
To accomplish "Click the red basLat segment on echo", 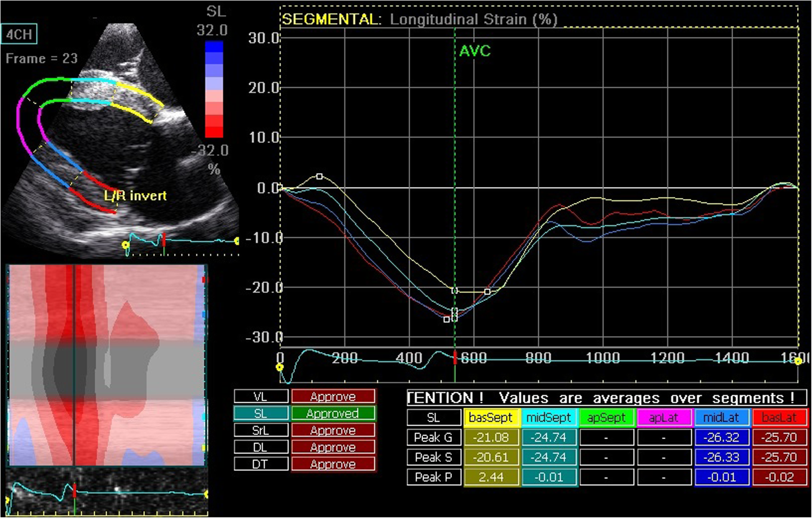I will (95, 193).
